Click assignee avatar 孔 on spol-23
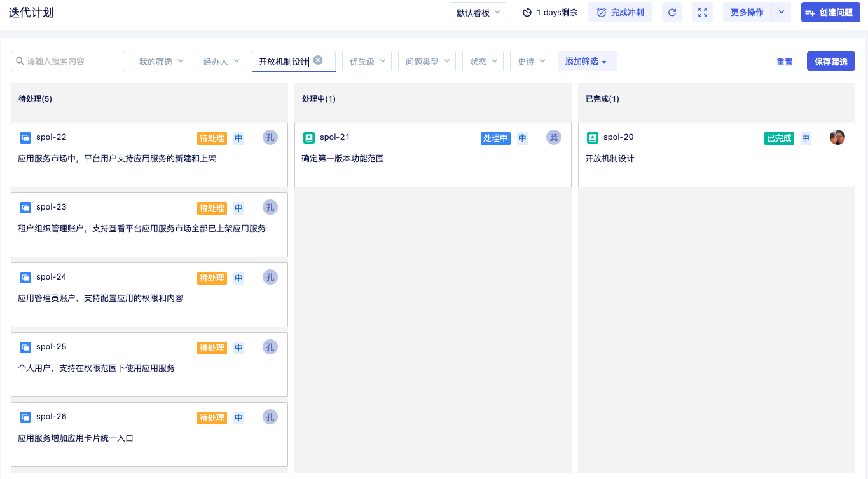Screen dimensions: 868x479 pos(270,207)
